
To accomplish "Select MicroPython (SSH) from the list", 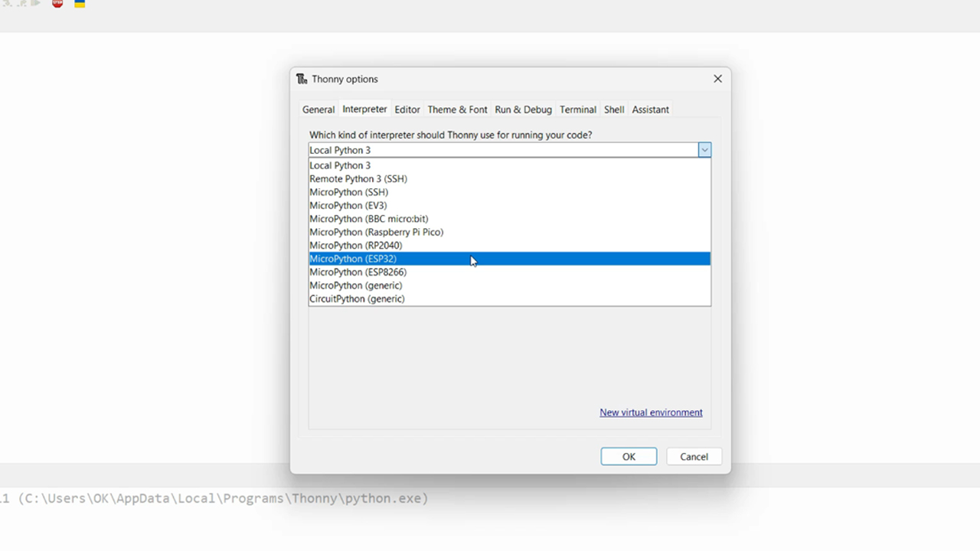I will coord(509,192).
